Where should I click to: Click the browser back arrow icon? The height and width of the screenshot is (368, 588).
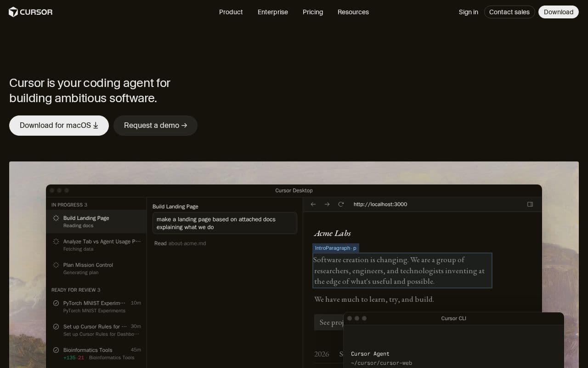313,204
